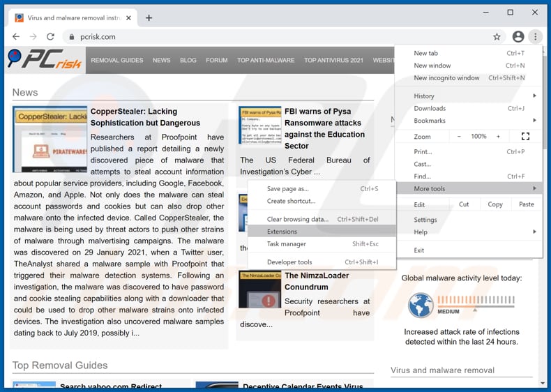Open the user profile avatar icon
Image resolution: width=551 pixels, height=392 pixels.
tap(518, 36)
